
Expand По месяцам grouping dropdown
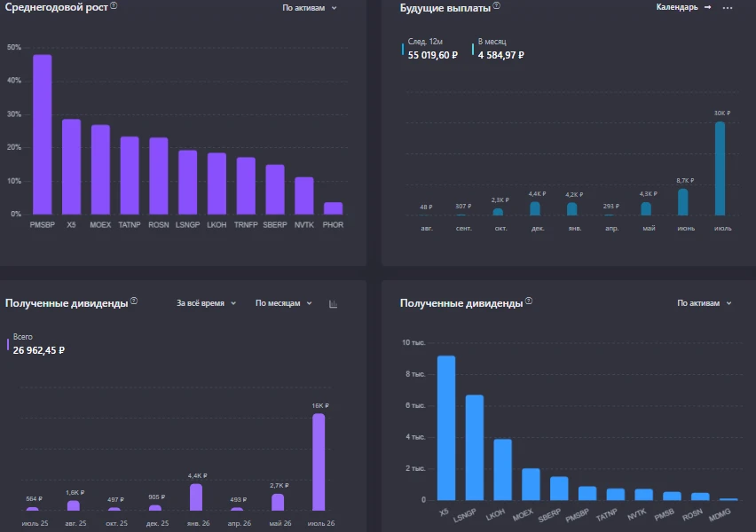[284, 303]
